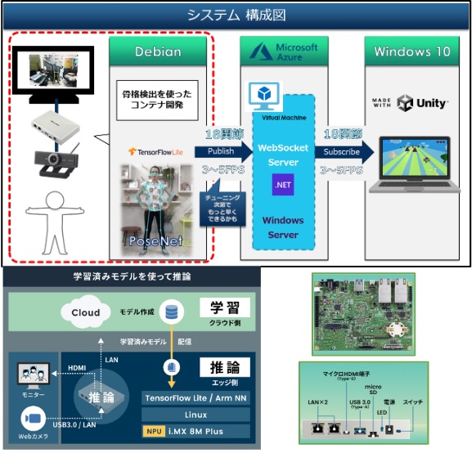The height and width of the screenshot is (453, 476).
Task: Click the monitor showing the pose photo
Action: coord(53,75)
